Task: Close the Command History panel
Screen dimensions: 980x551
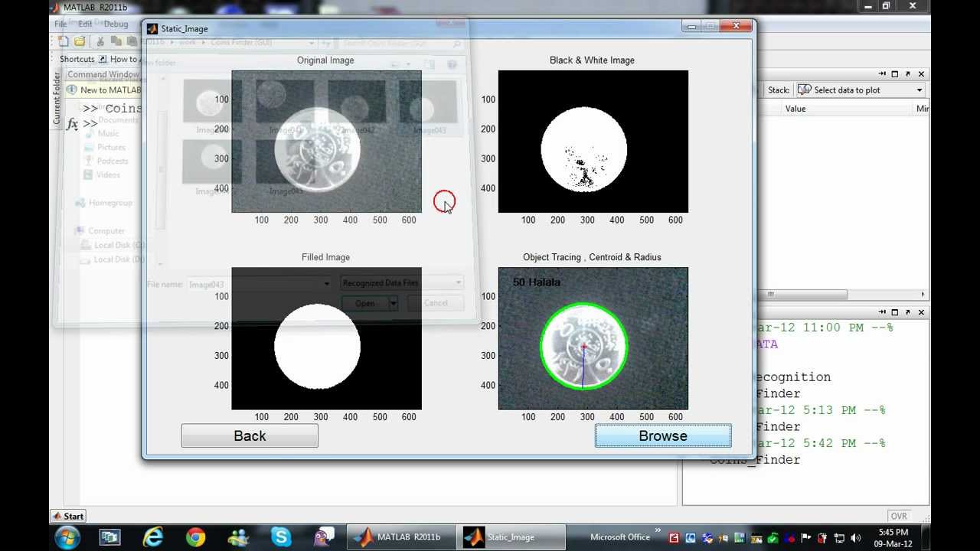Action: pos(921,312)
